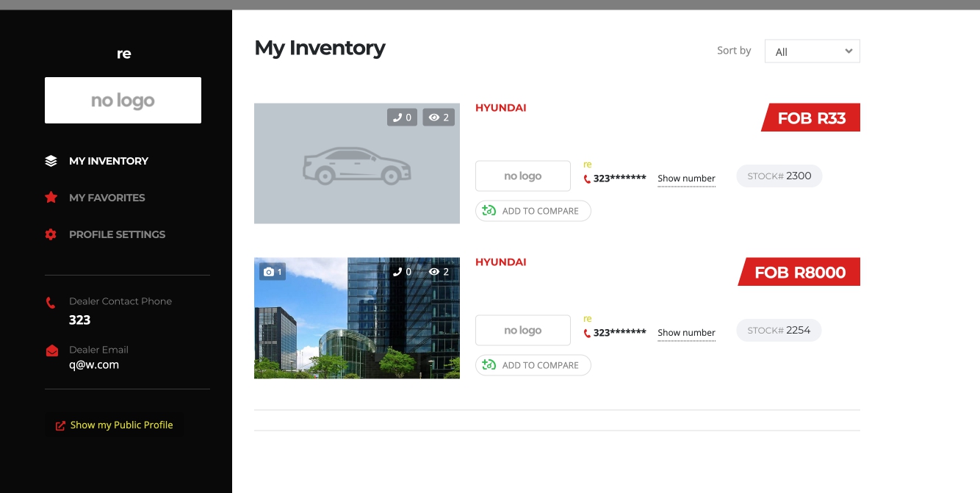Click compare icon on second Hyundai listing
Image resolution: width=980 pixels, height=493 pixels.
point(489,365)
